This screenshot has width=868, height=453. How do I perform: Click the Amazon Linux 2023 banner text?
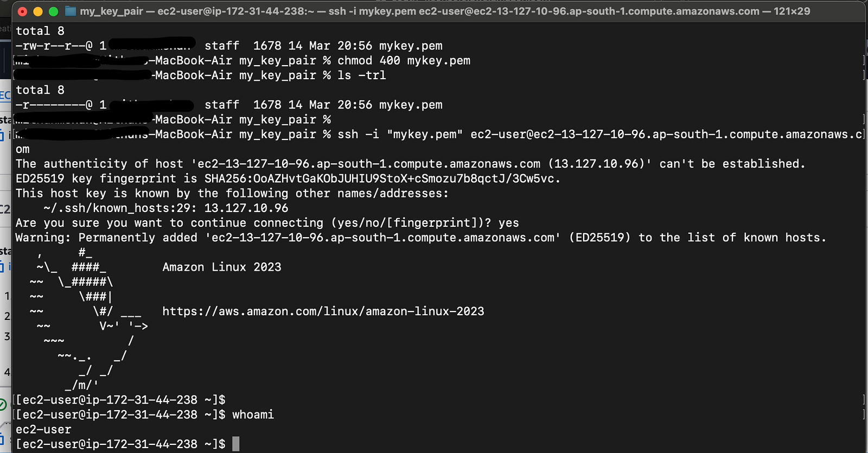[222, 267]
